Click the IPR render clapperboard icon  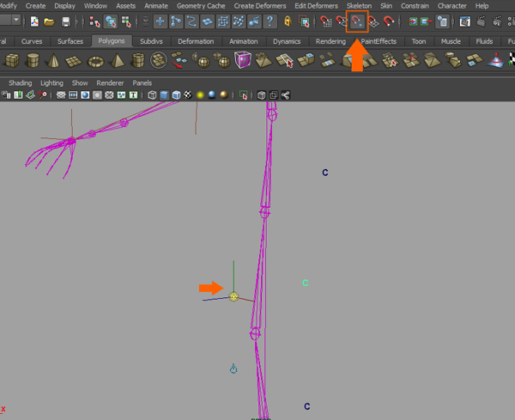point(497,21)
